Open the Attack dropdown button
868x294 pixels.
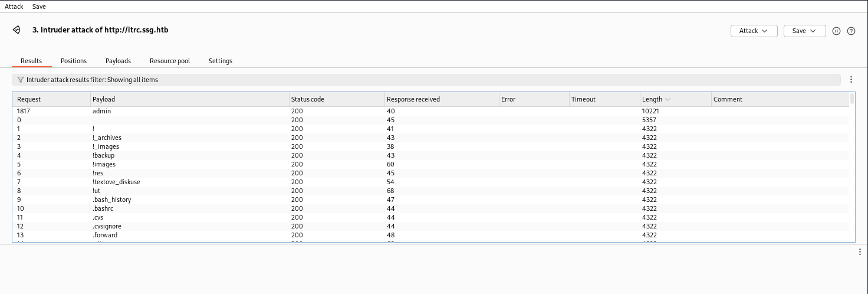click(754, 31)
